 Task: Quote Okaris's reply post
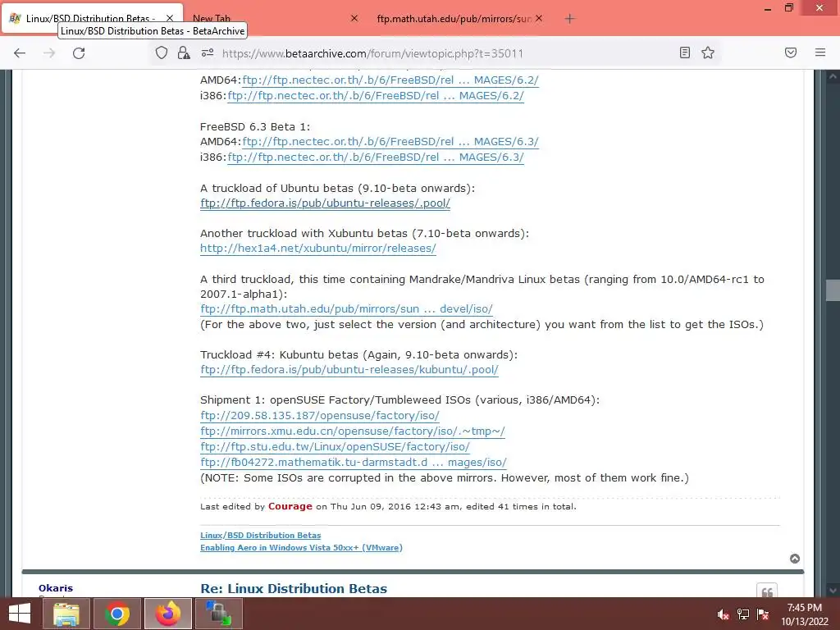pyautogui.click(x=767, y=591)
